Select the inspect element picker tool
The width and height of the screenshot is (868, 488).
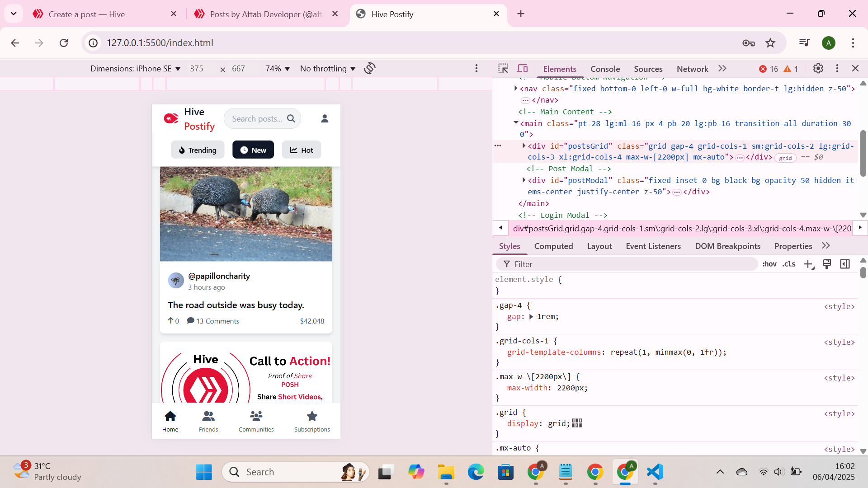[503, 69]
